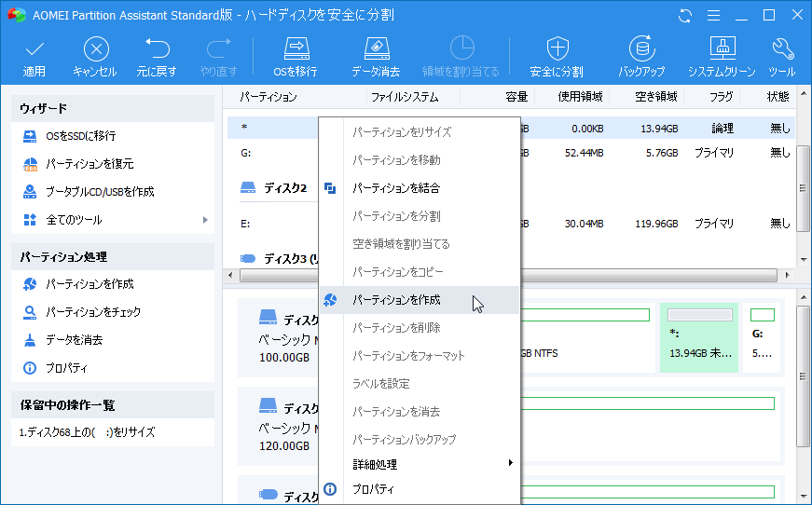Viewport: 812px width, 505px height.
Task: Click the パーティションを結合 icon in context menu
Action: [330, 188]
